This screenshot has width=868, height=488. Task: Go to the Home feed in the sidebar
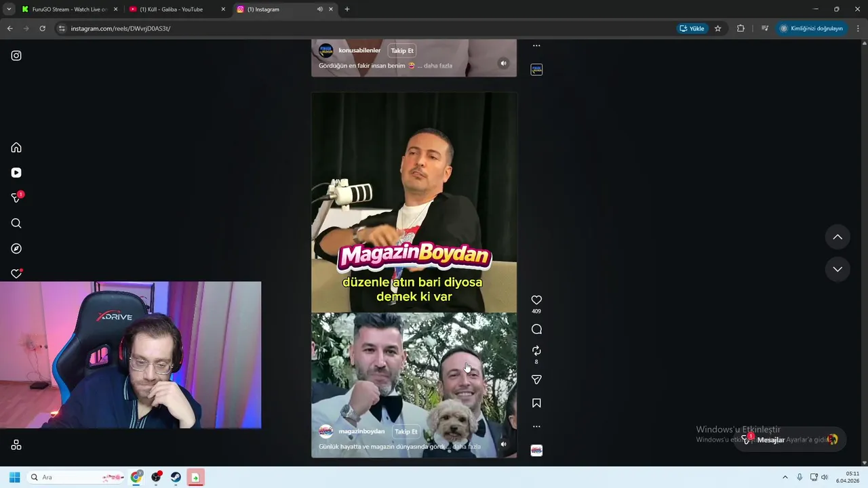pos(16,148)
